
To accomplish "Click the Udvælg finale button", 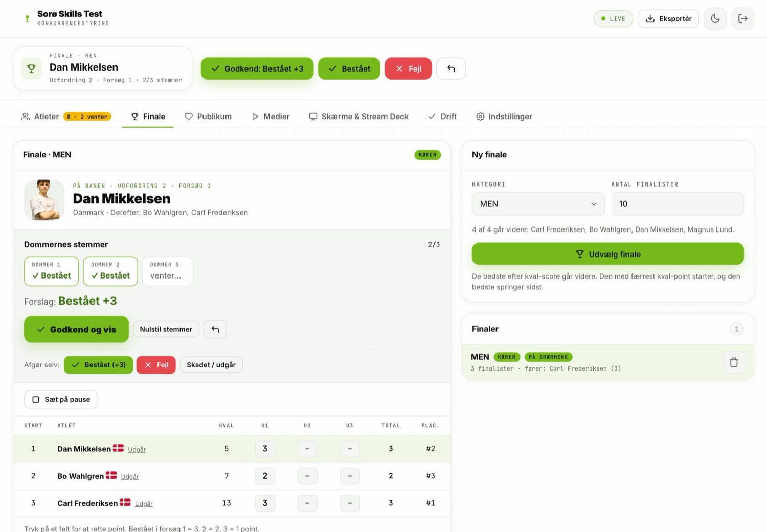I will click(607, 254).
